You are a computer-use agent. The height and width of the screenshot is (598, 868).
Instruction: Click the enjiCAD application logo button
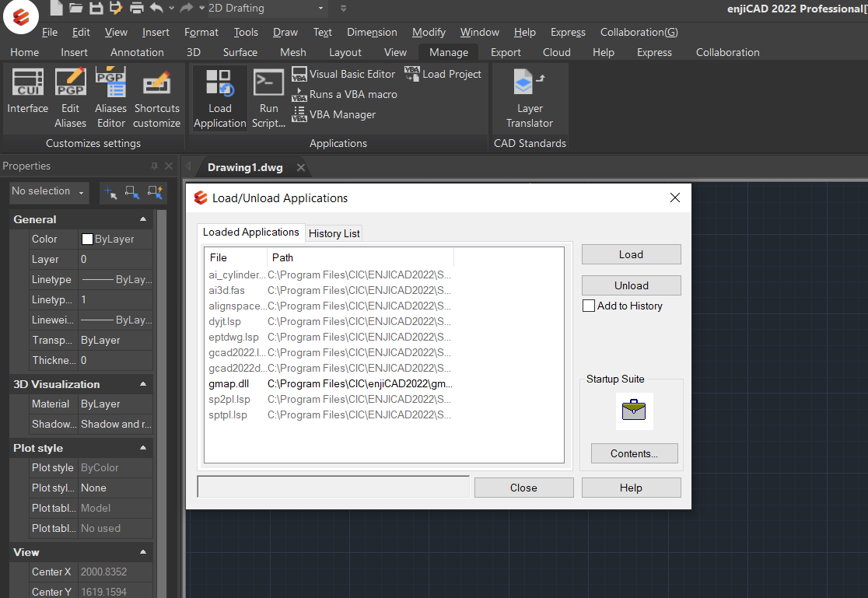pyautogui.click(x=21, y=16)
